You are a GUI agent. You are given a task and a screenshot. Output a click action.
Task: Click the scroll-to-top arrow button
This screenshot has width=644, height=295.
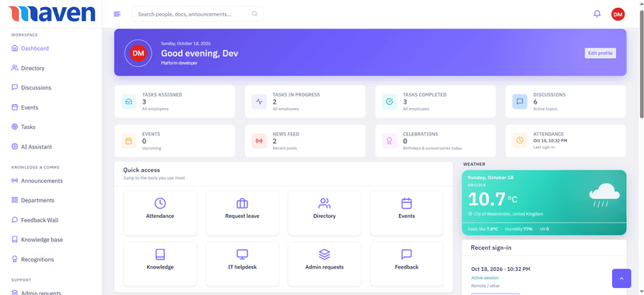(621, 279)
